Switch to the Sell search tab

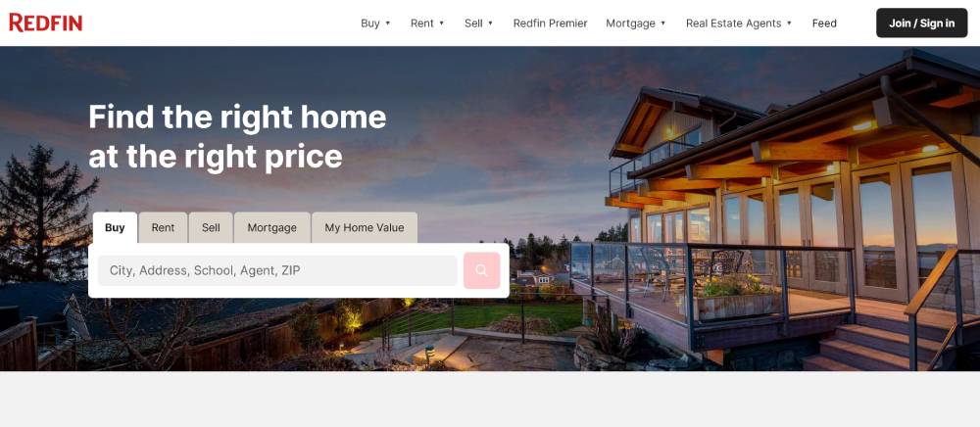[211, 228]
